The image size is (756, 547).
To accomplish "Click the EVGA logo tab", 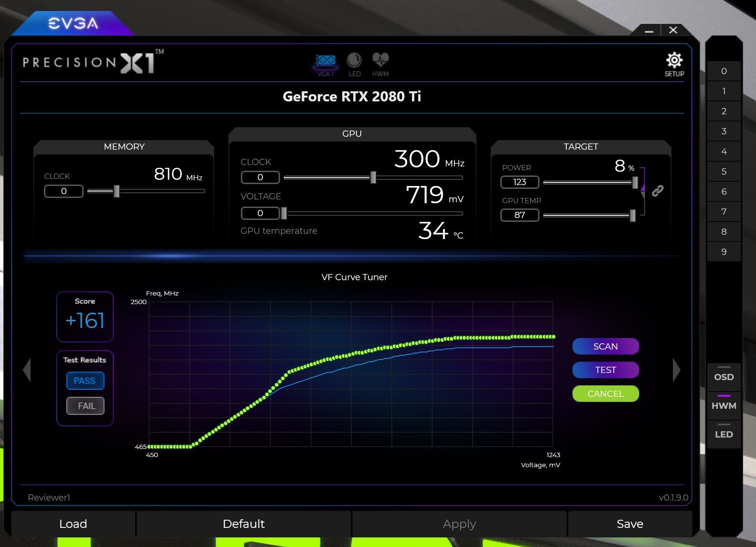I will [73, 23].
